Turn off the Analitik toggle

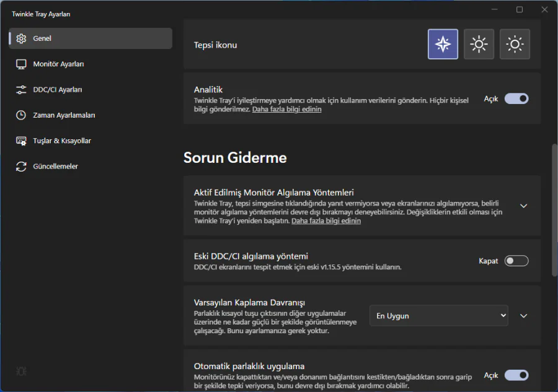(516, 98)
